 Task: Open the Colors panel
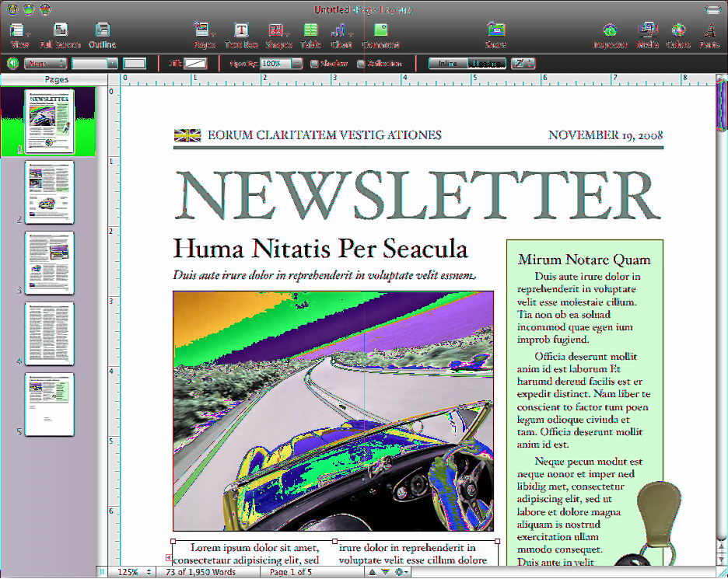pos(678,35)
